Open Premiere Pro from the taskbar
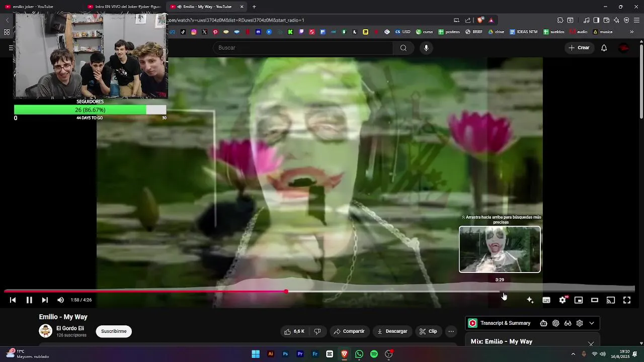Viewport: 644px width, 362px height. click(x=300, y=354)
